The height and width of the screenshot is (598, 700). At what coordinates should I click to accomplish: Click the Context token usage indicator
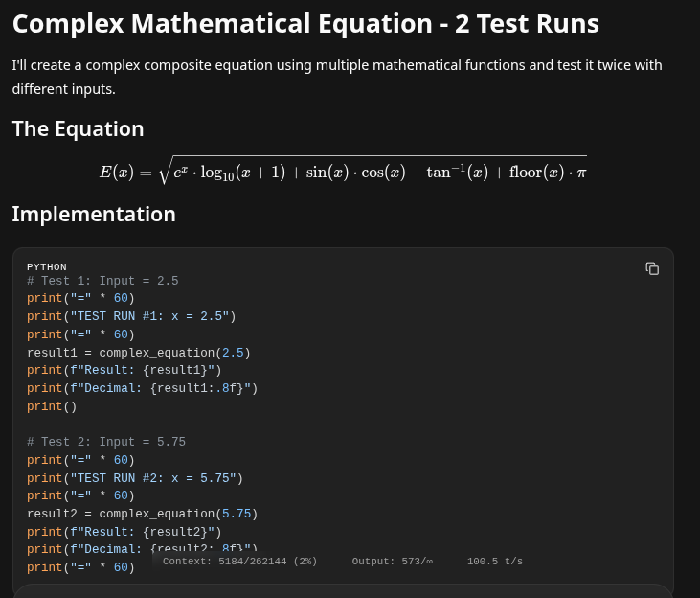[x=239, y=562]
